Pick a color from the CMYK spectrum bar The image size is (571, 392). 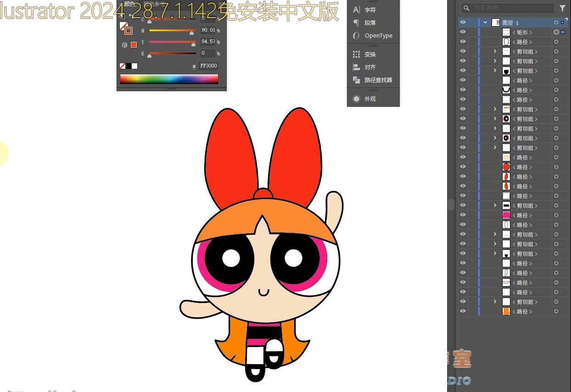point(169,79)
